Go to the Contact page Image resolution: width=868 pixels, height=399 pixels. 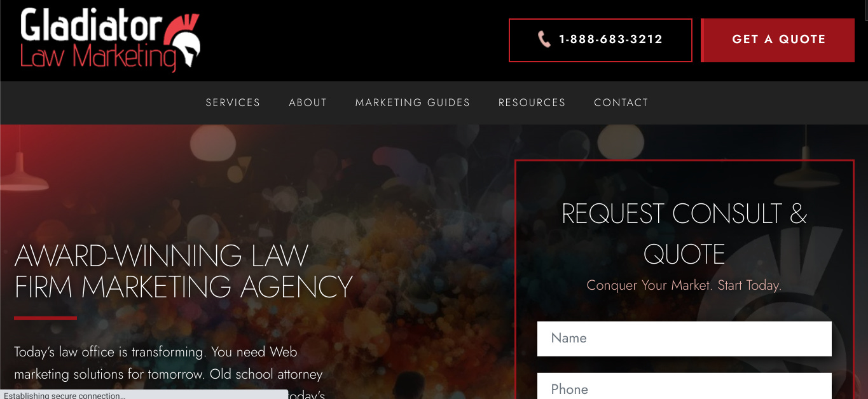(x=621, y=102)
